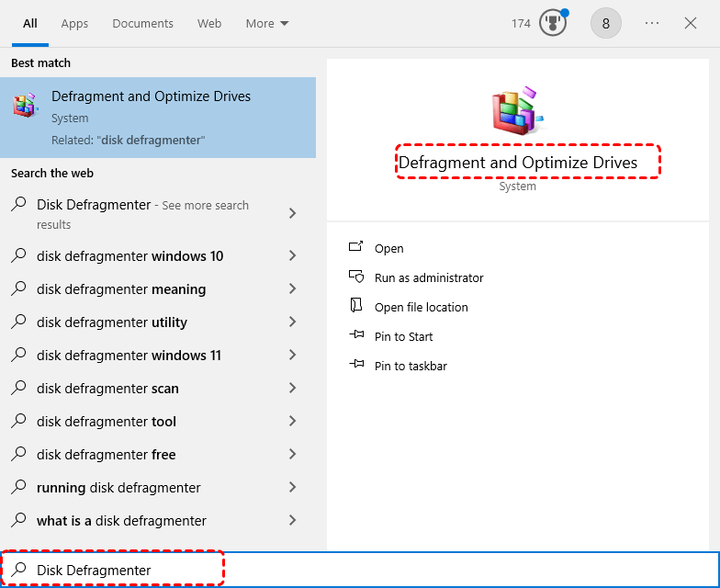The width and height of the screenshot is (720, 588).
Task: Select the Web search tab
Action: 209,23
